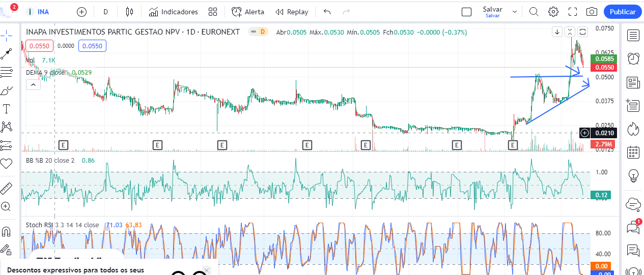Click the red 0.0550 sell button
Screen dimensions: 644x275
(x=39, y=46)
